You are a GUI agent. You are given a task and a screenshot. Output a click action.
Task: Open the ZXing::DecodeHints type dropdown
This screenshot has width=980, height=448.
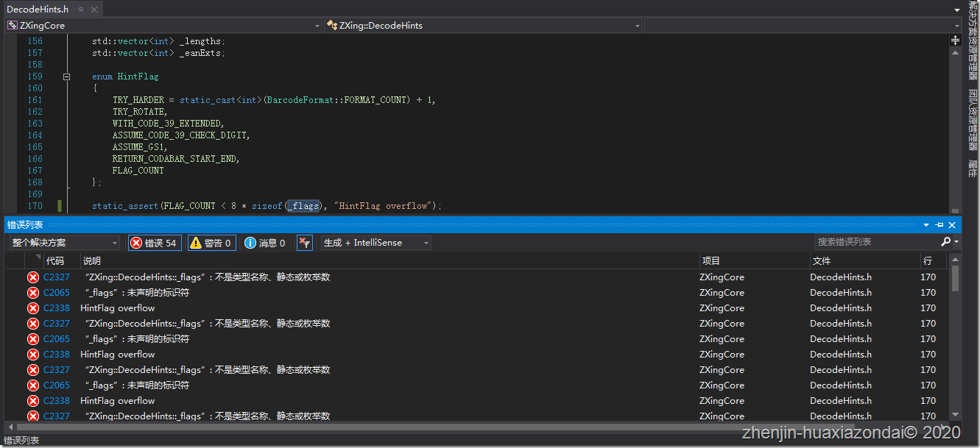point(483,25)
